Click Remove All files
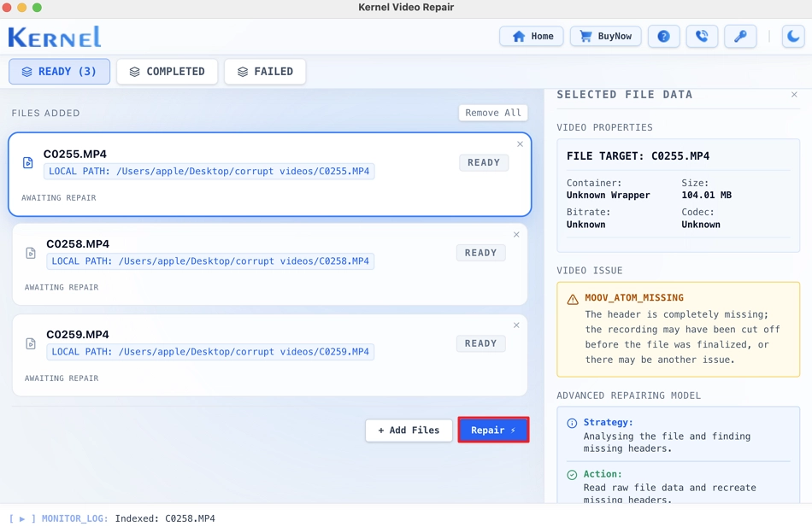The image size is (812, 527). (493, 113)
